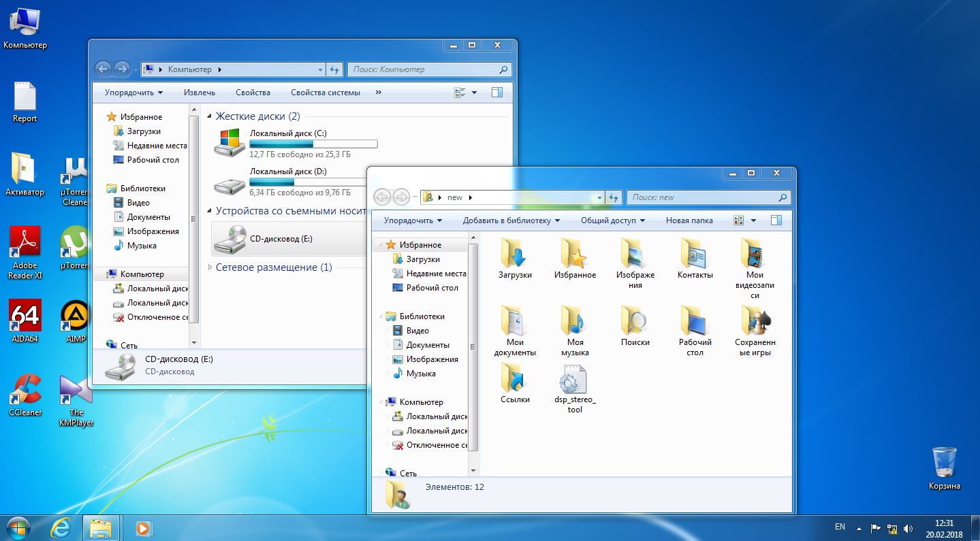
Task: Click Извлечь in the Компьютер toolbar
Action: [x=199, y=93]
